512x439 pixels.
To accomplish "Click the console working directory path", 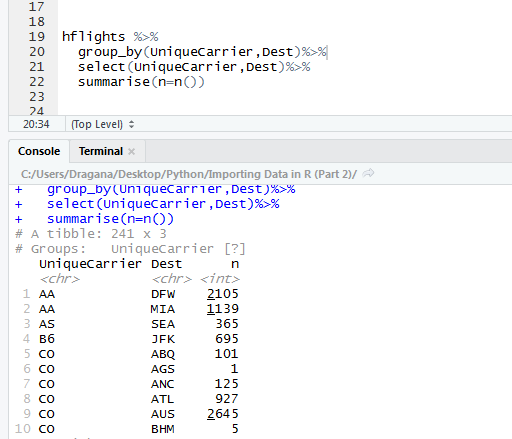I will 189,174.
